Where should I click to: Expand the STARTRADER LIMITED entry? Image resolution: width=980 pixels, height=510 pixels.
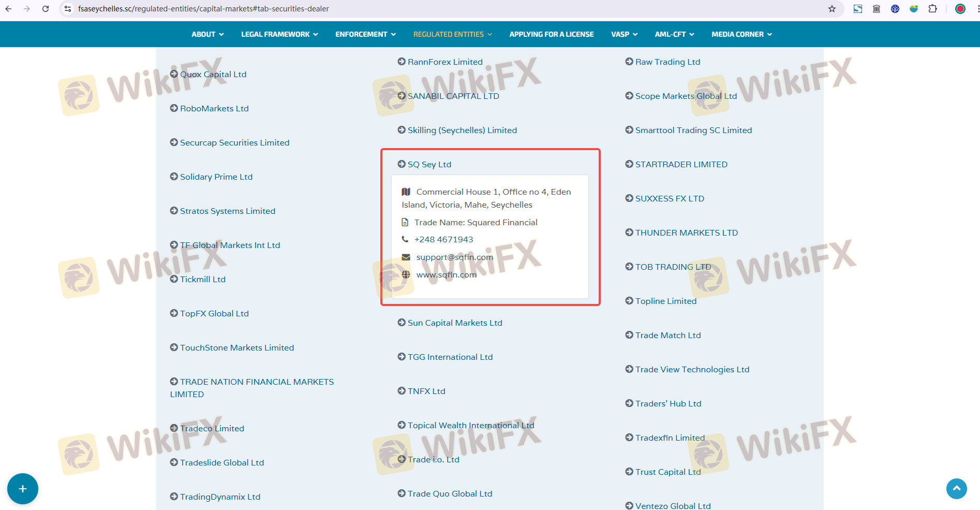tap(681, 164)
